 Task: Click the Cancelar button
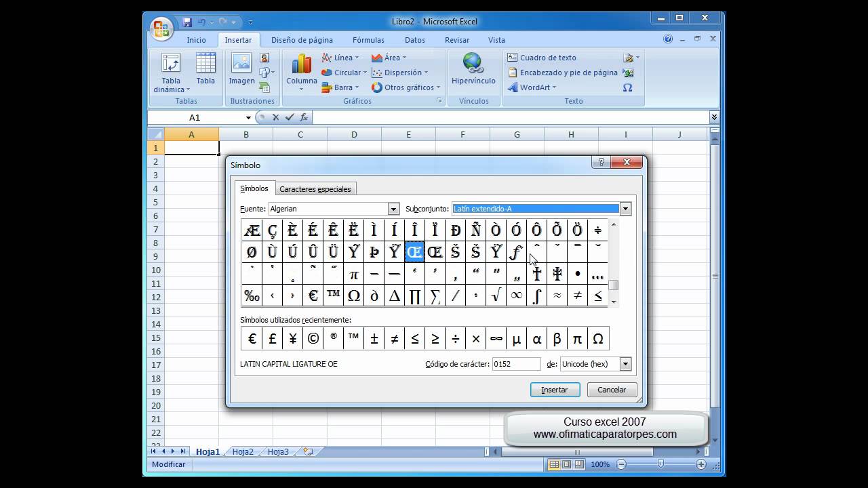click(612, 390)
